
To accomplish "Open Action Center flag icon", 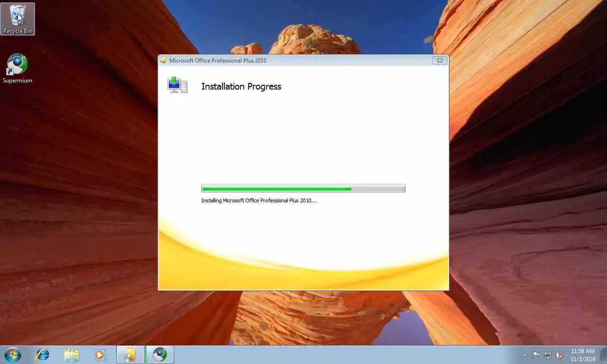I will [x=536, y=355].
